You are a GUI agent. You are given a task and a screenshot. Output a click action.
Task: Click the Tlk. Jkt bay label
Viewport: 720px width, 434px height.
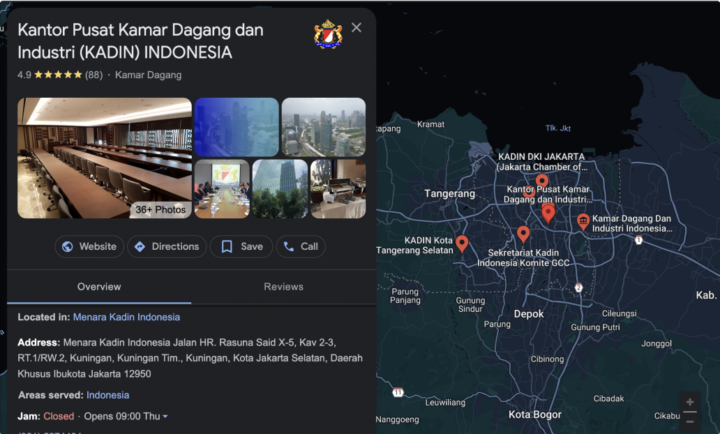click(558, 128)
